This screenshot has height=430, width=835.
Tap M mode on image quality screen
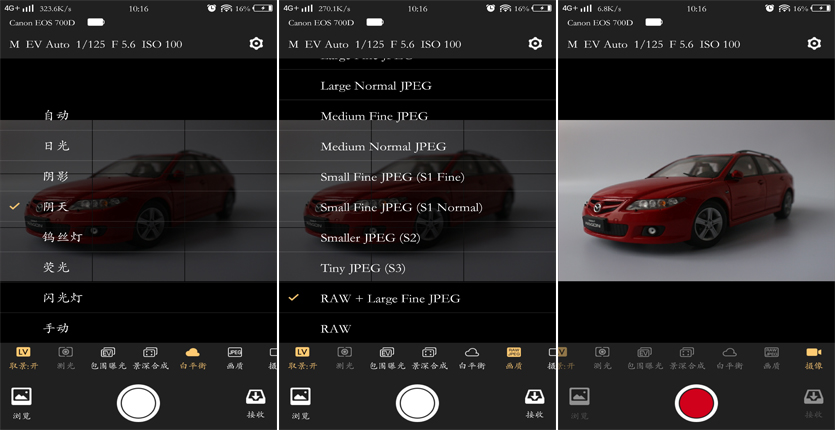point(293,44)
